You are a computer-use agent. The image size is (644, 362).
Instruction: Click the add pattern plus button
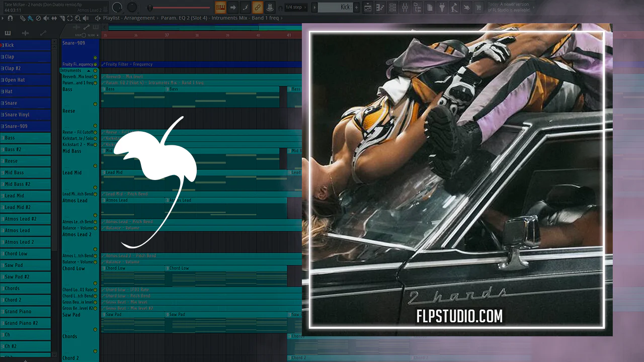357,7
